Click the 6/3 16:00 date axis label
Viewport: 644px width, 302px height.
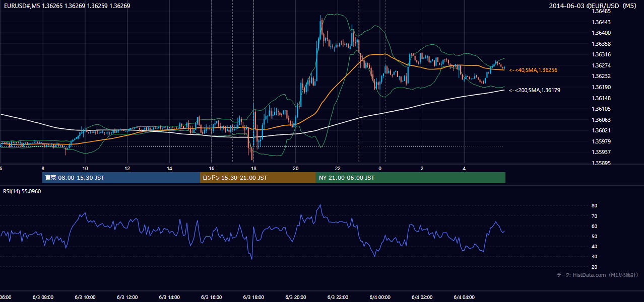[211, 297]
